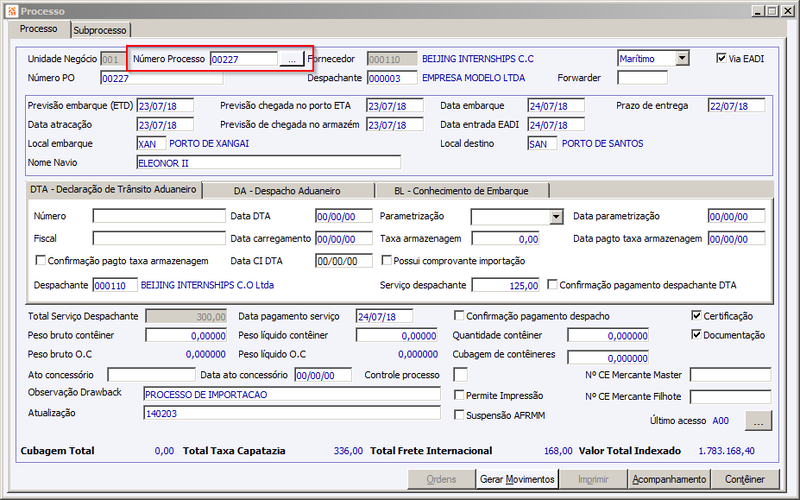The width and height of the screenshot is (800, 500).
Task: Click the Atualização 140203 field
Action: (x=292, y=413)
